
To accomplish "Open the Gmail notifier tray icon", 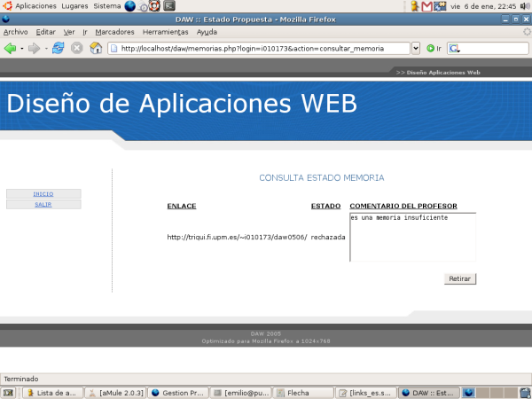I will point(426,6).
